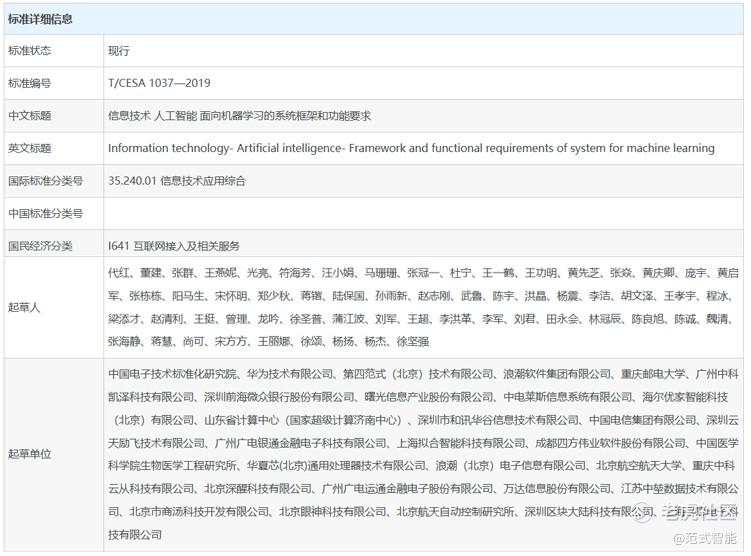Click the organization 深圳前海微众银行股份有限公司
Image resolution: width=751 pixels, height=556 pixels.
pyautogui.click(x=279, y=397)
